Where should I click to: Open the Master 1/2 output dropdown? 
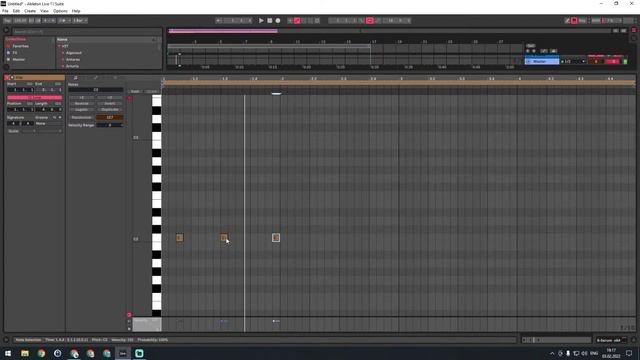pyautogui.click(x=573, y=62)
